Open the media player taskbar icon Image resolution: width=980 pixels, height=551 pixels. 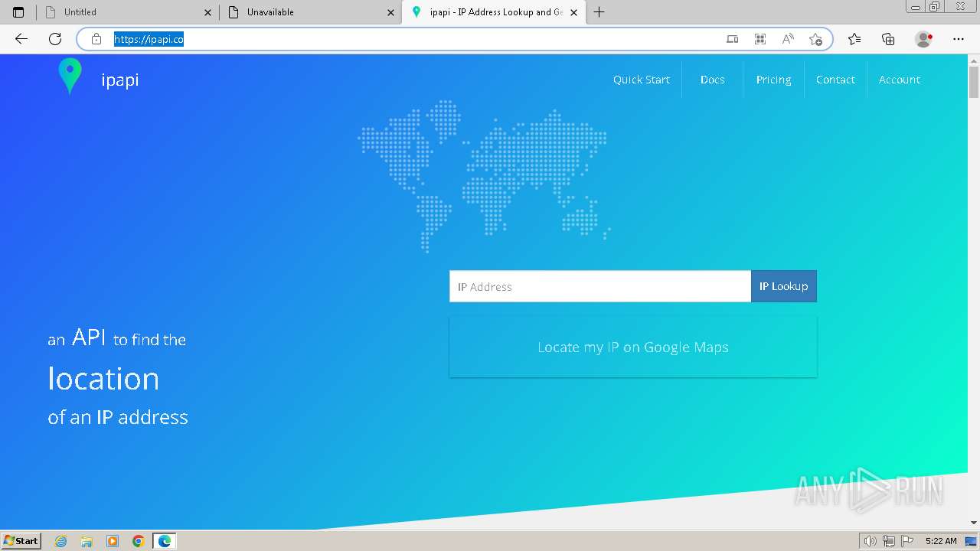(x=113, y=541)
